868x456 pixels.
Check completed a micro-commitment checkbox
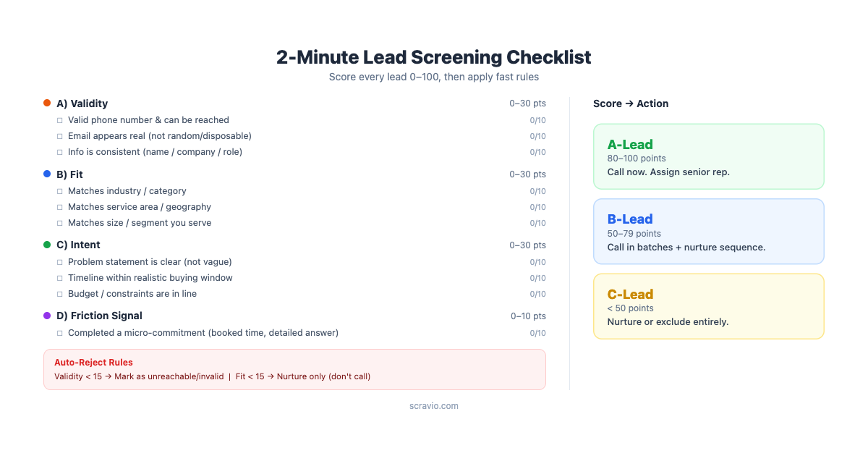click(60, 333)
